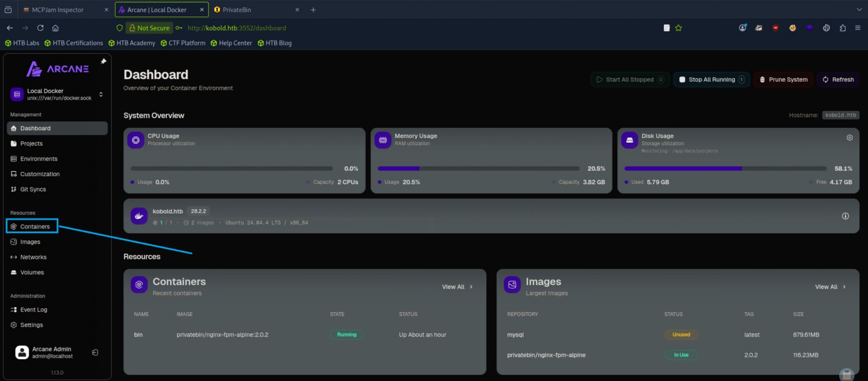Click the Disk Usage gear icon
This screenshot has width=868, height=381.
pos(849,137)
